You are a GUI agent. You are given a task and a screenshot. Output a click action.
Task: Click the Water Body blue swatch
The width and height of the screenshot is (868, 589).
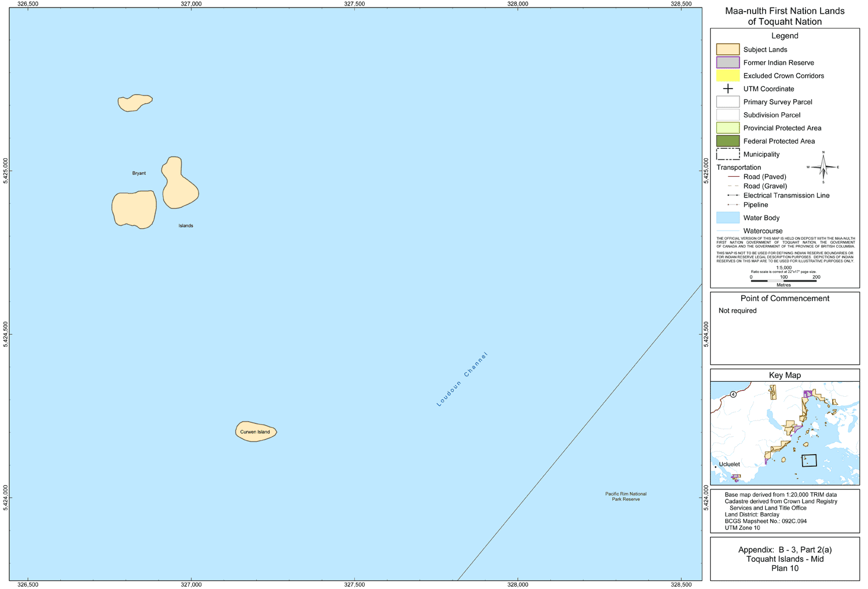pyautogui.click(x=728, y=218)
